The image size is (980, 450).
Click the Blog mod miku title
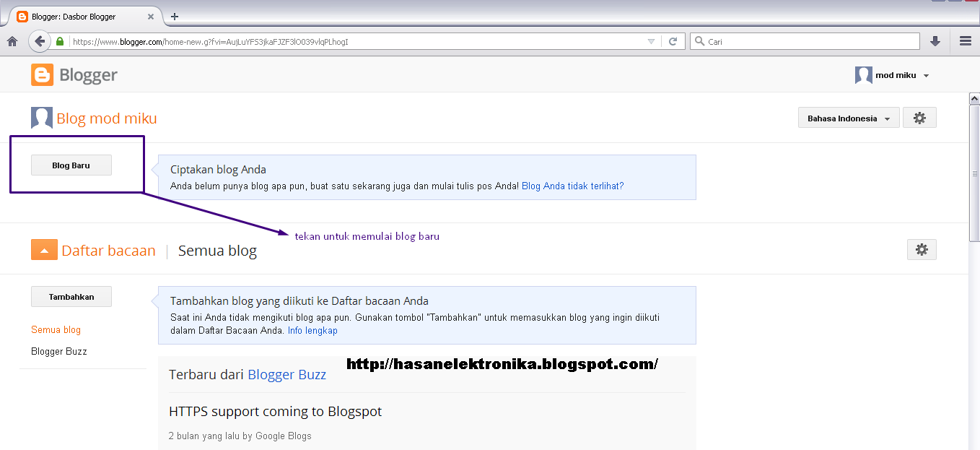[x=107, y=118]
